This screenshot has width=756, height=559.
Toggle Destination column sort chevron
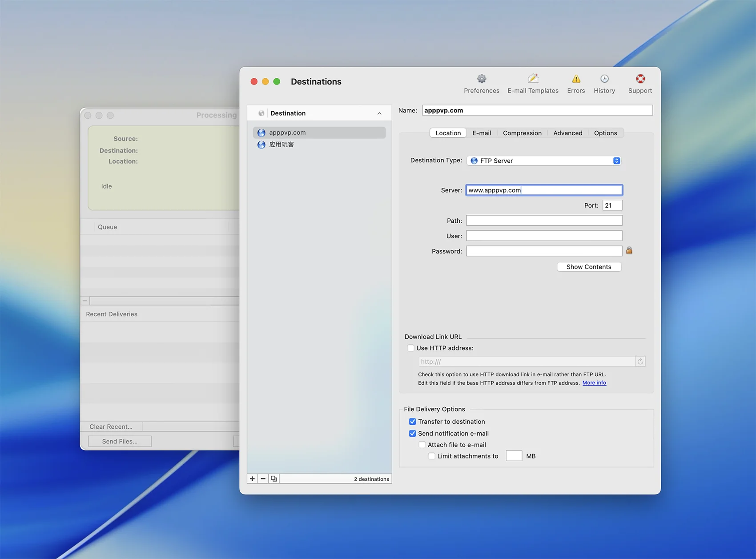click(x=379, y=113)
